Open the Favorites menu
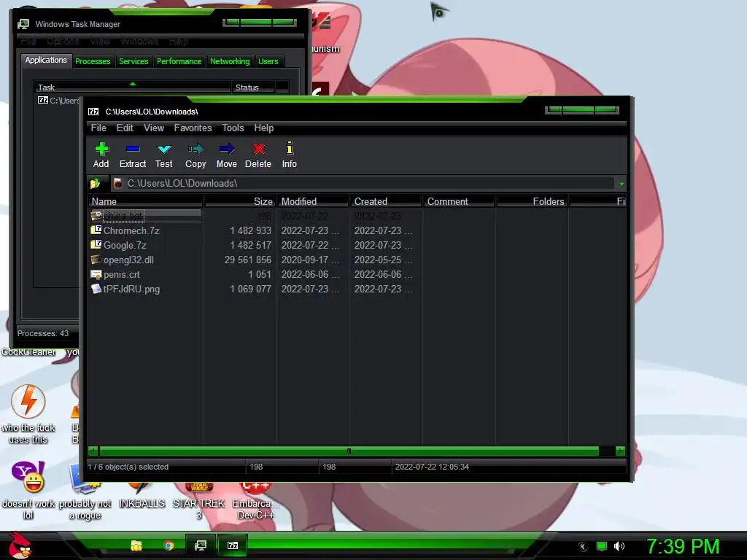The height and width of the screenshot is (560, 747). pyautogui.click(x=193, y=128)
